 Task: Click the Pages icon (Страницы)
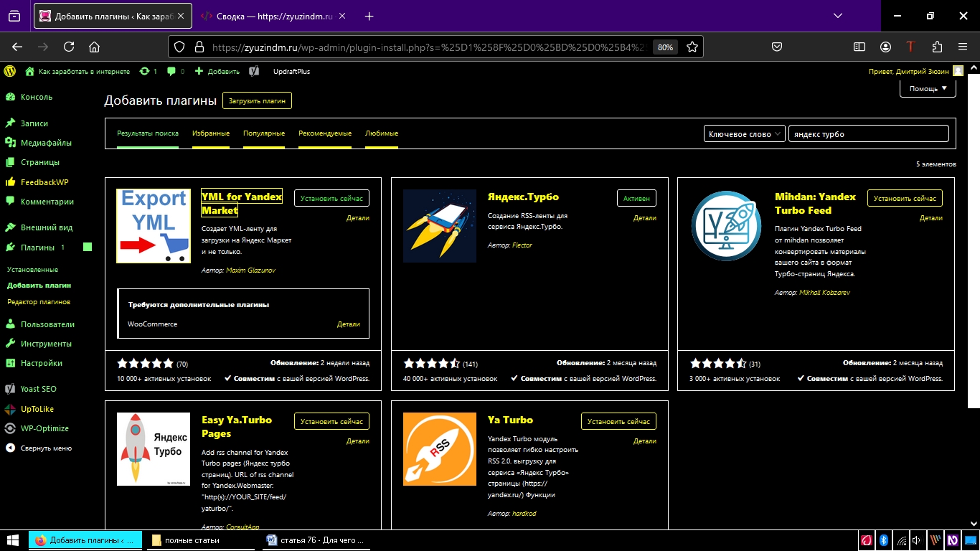pos(10,162)
